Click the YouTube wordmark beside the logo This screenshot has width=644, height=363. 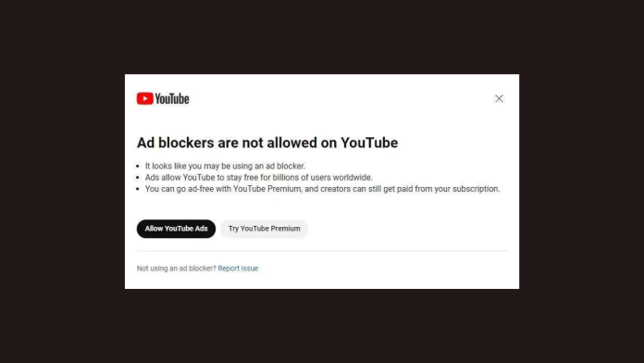(x=172, y=99)
